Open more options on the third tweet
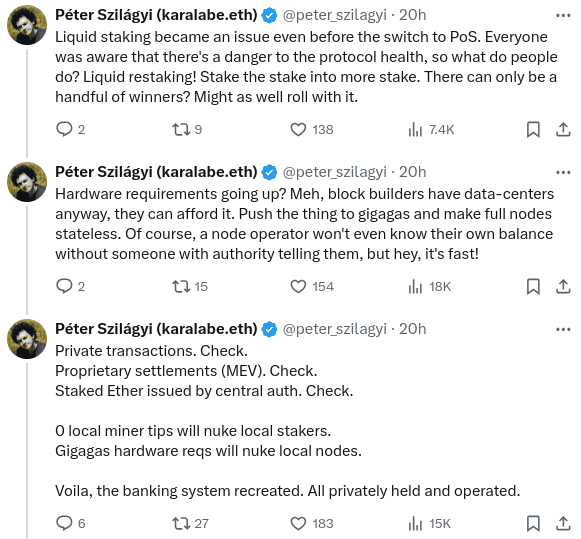Image resolution: width=581 pixels, height=539 pixels. pos(563,329)
